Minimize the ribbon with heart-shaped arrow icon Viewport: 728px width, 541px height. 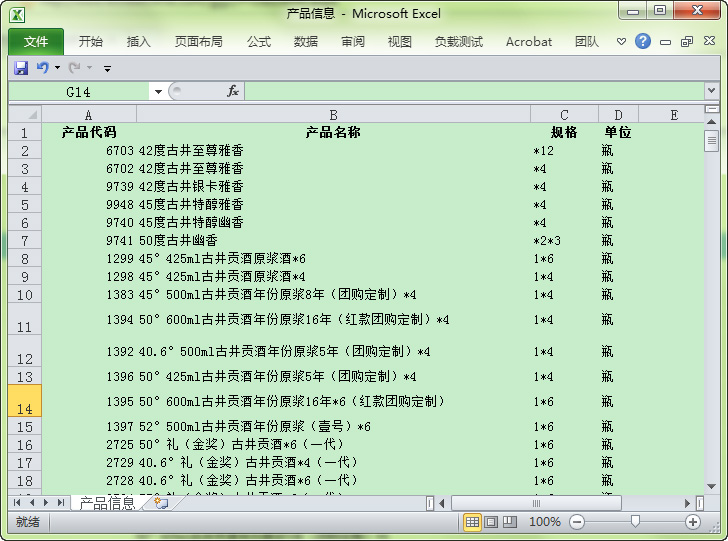click(x=621, y=42)
